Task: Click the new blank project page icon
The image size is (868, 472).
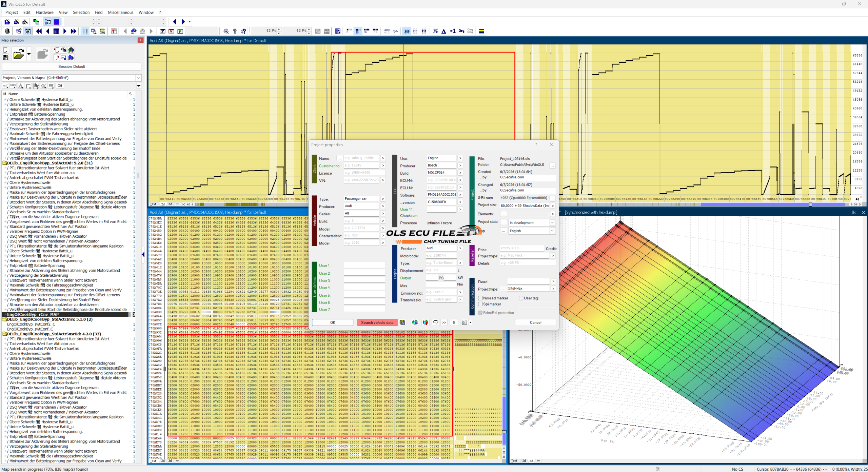Action: pyautogui.click(x=5, y=50)
